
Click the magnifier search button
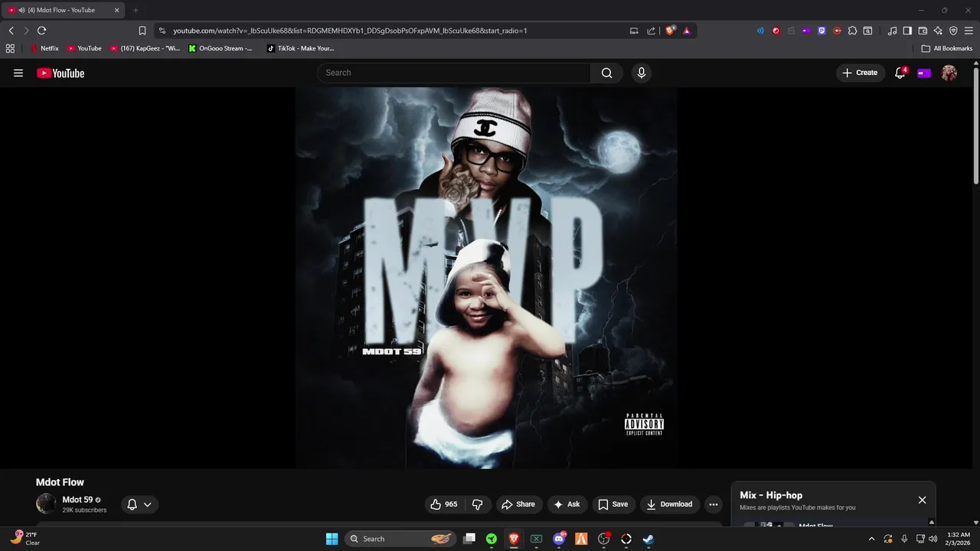606,73
